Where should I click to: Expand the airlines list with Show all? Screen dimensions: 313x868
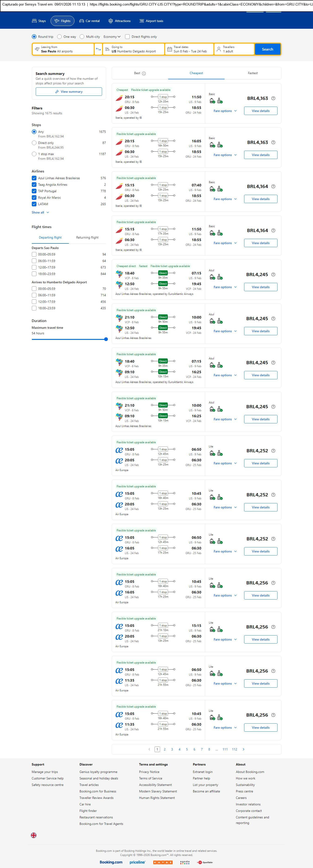pos(40,213)
